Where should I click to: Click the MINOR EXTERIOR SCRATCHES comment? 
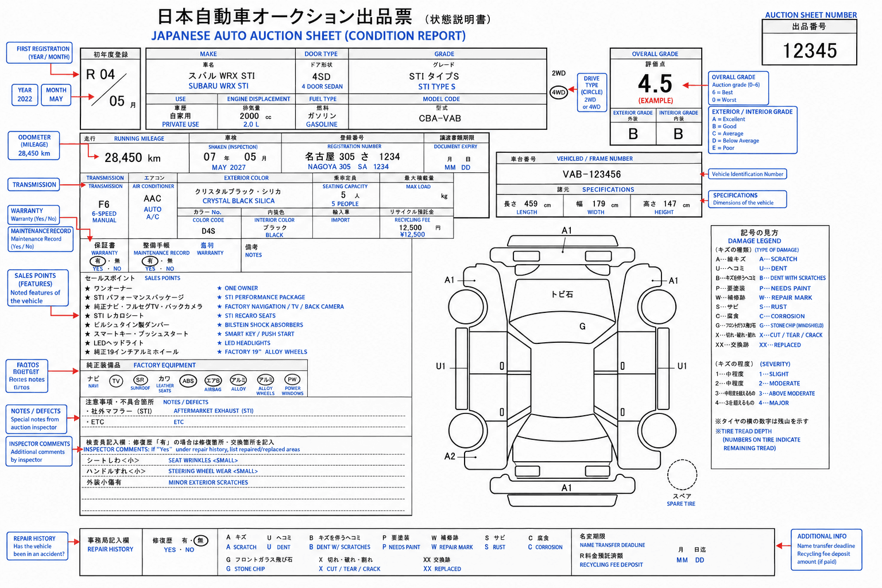click(x=208, y=483)
